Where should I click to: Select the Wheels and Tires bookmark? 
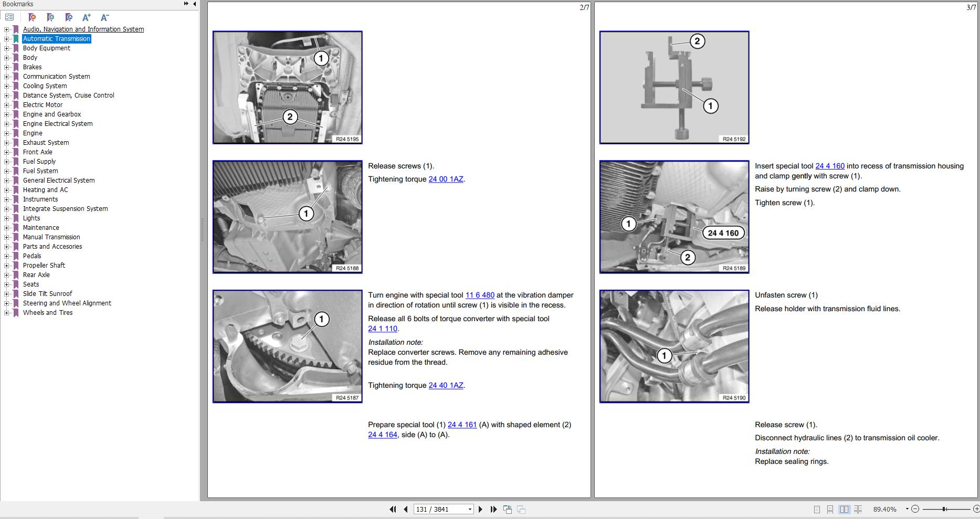(47, 313)
